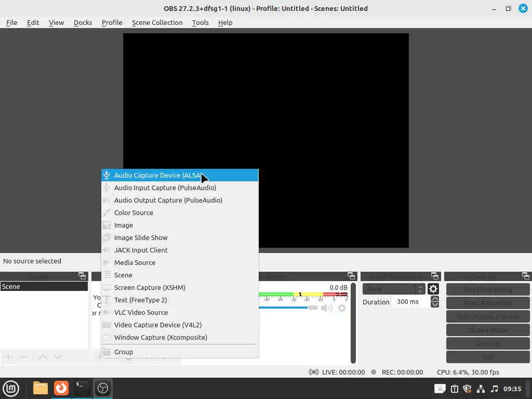Open the Linux Mint start menu

click(11, 389)
